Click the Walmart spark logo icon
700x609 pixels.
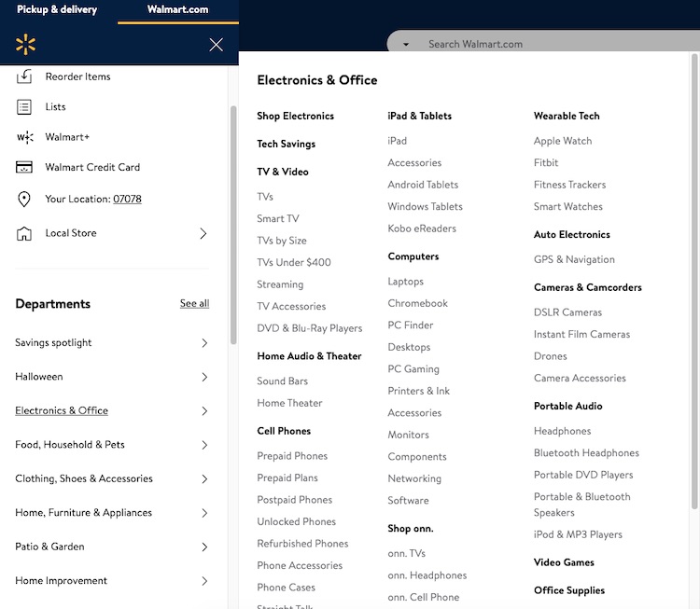click(25, 45)
